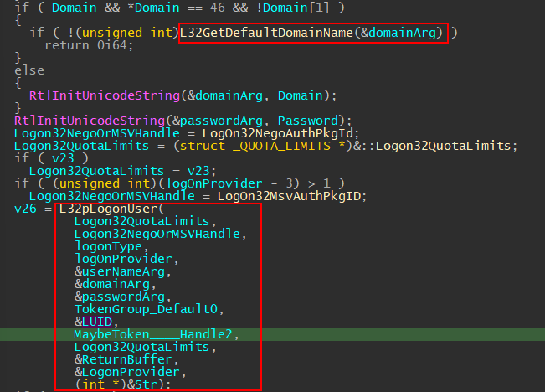The height and width of the screenshot is (392, 545).
Task: Click the 'v26' variable
Action: [x=25, y=209]
